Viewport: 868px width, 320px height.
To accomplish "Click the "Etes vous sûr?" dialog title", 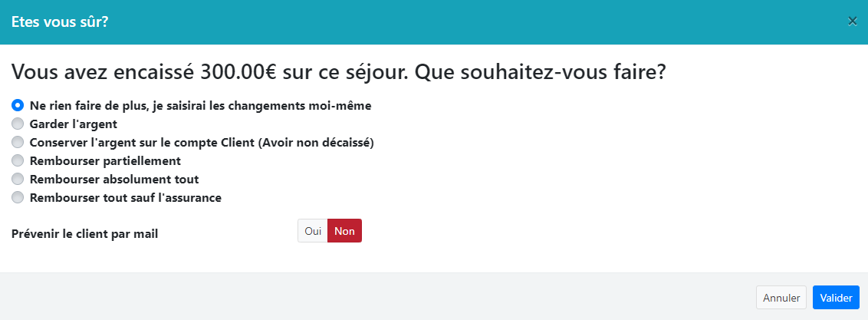I will [59, 21].
